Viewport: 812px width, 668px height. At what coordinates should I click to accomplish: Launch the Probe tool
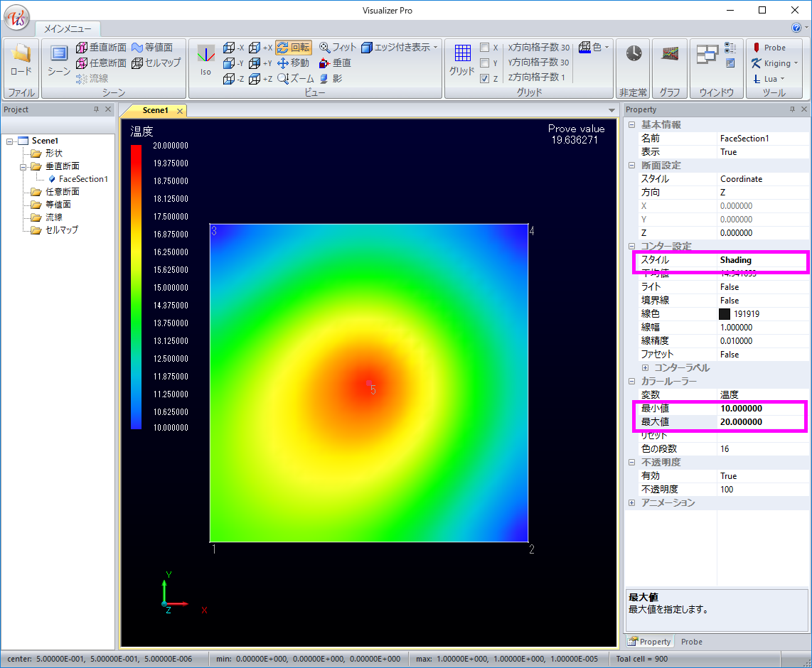tap(769, 48)
